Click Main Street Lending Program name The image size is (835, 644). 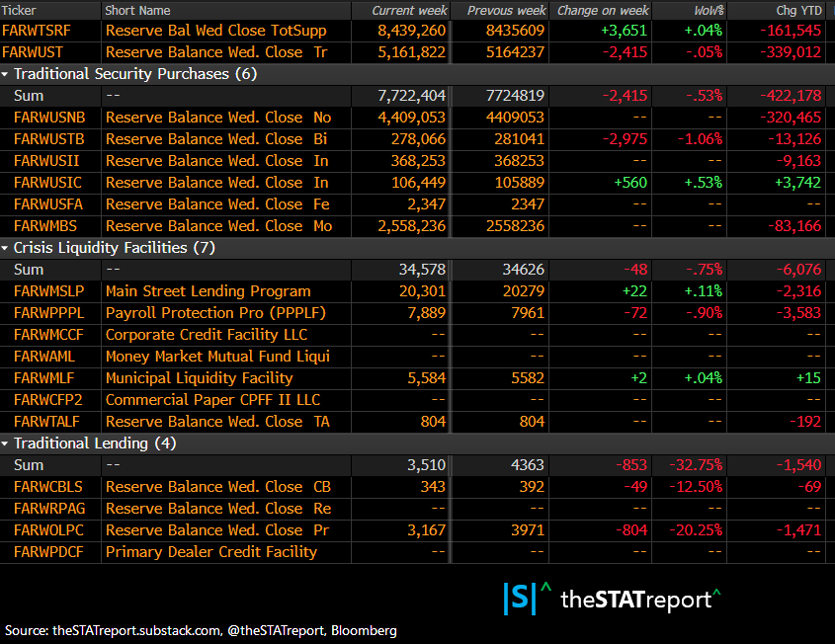(x=209, y=291)
